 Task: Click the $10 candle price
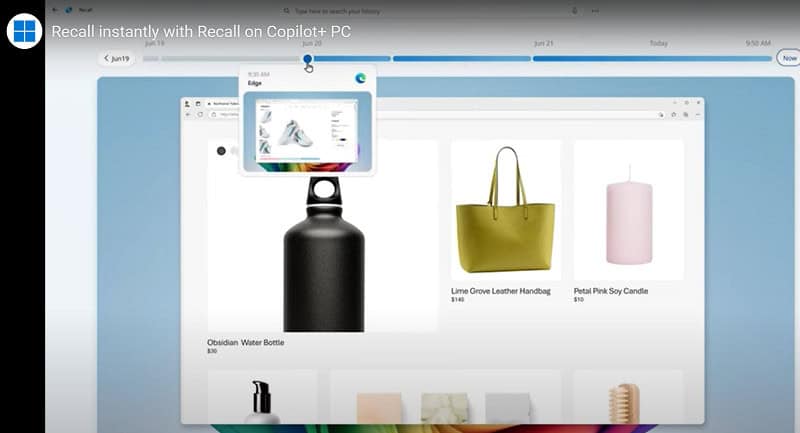click(578, 299)
